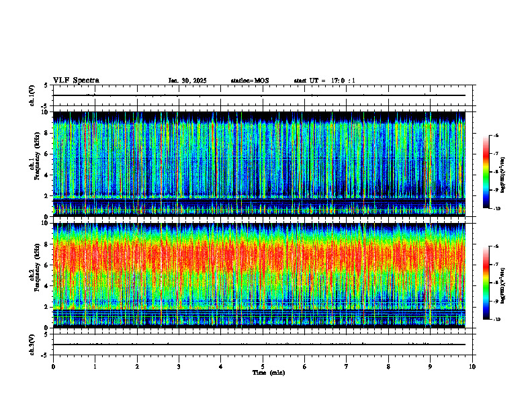This screenshot has width=532, height=411.
Task: Click time axis tick label "6"
Action: tap(305, 367)
